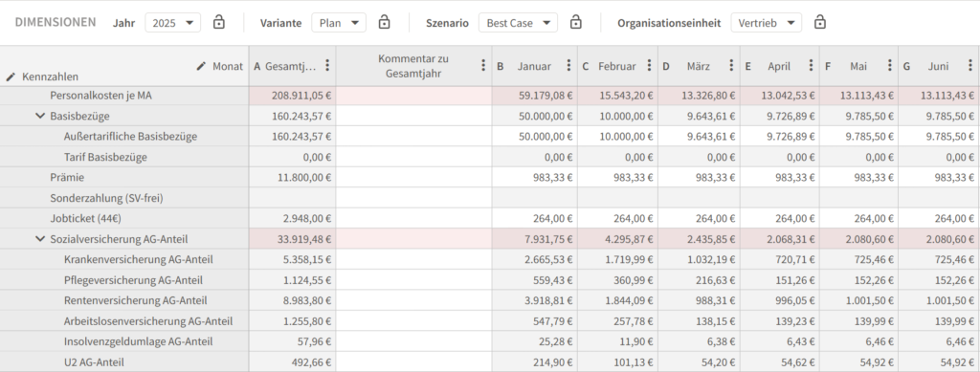The width and height of the screenshot is (980, 372).
Task: Click the pencil icon next to Kennzahlen
Action: coord(11,77)
